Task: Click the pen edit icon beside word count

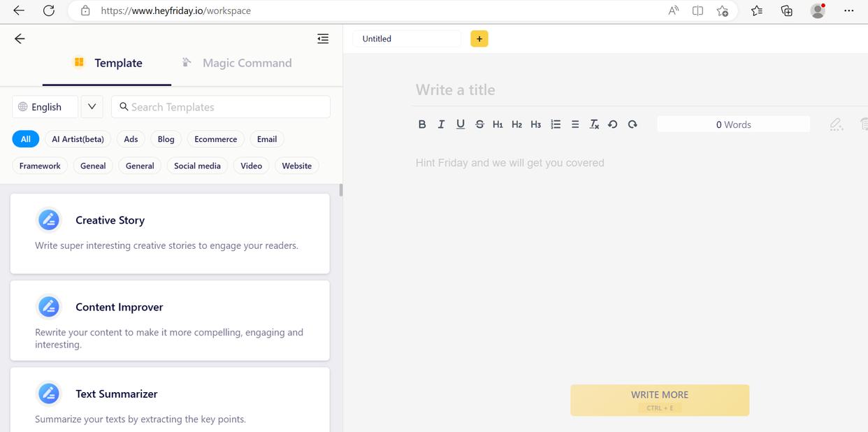Action: [x=836, y=124]
